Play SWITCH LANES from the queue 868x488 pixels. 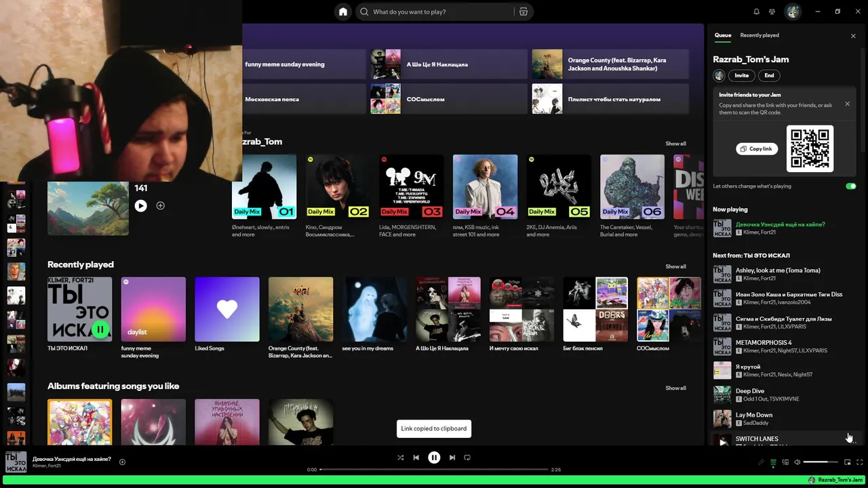click(x=722, y=441)
